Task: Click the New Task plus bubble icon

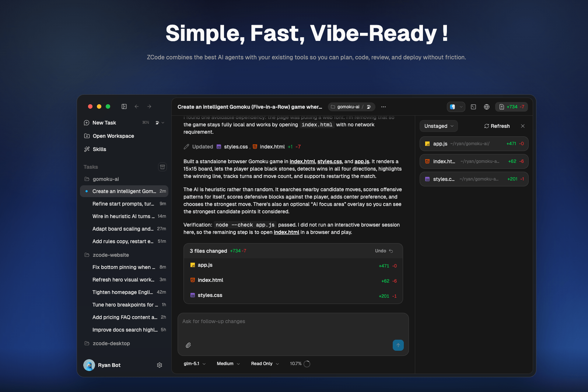Action: pos(87,123)
